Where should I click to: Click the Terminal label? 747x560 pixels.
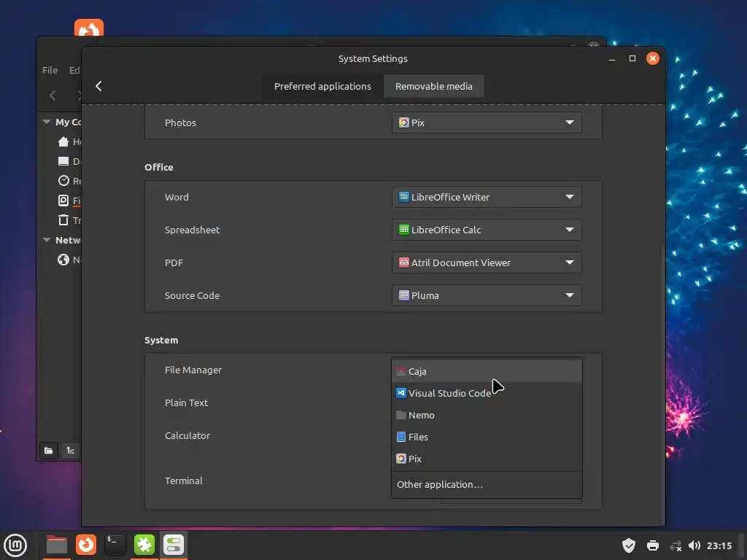coord(183,481)
